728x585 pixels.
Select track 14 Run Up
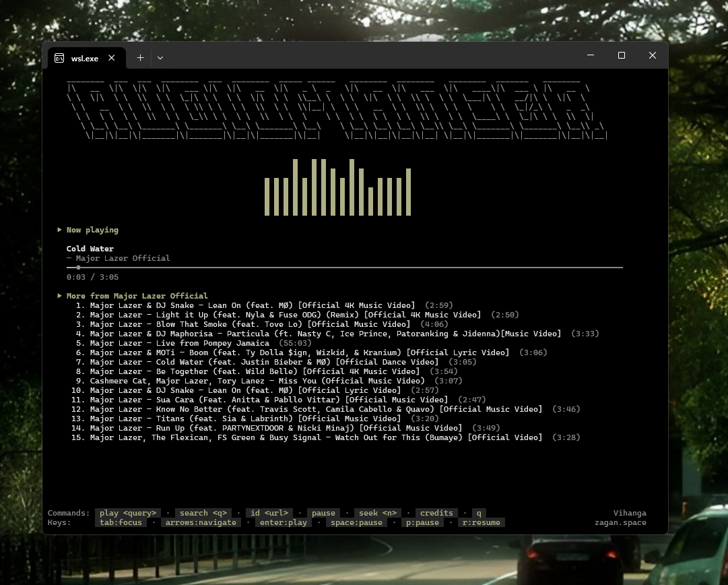(x=286, y=428)
